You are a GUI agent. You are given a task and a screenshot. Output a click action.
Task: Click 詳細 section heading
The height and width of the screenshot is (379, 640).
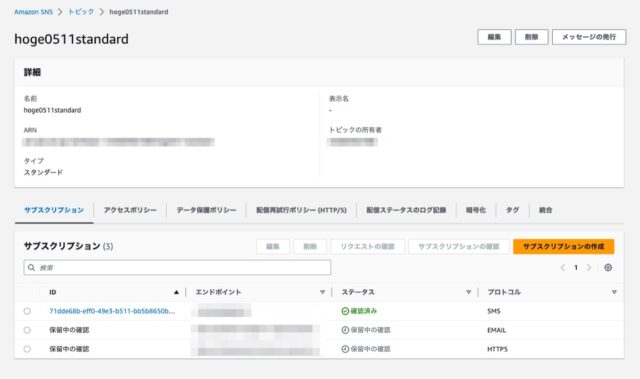32,72
